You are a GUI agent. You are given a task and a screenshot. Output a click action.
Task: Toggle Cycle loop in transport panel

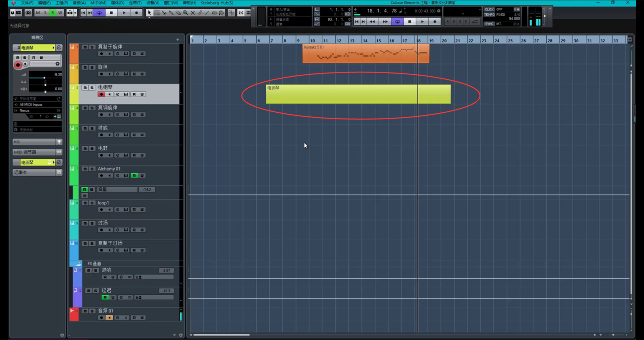click(x=397, y=22)
